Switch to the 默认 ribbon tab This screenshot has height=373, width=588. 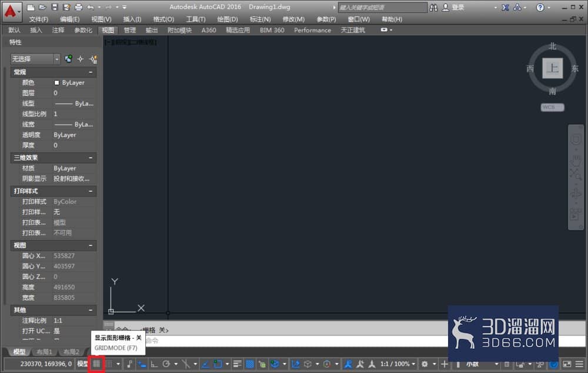tap(14, 30)
